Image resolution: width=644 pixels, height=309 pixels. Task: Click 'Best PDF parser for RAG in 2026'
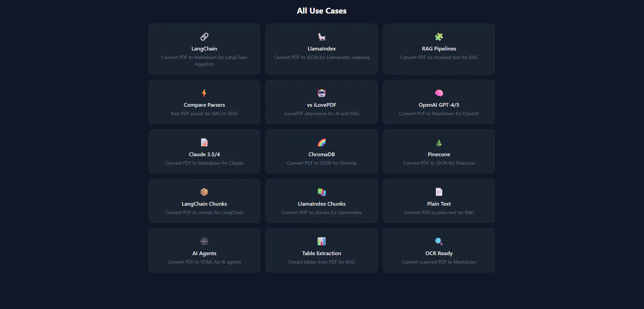click(x=204, y=114)
